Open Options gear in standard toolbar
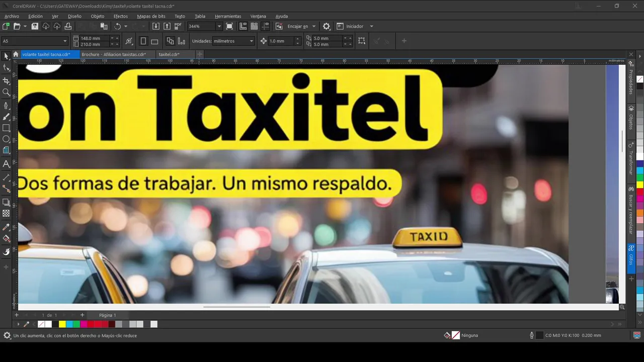This screenshot has width=644, height=362. 327,26
